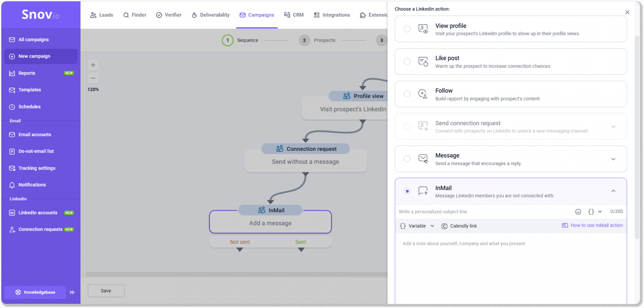Click the Like post icon
This screenshot has height=308, width=644.
click(423, 62)
